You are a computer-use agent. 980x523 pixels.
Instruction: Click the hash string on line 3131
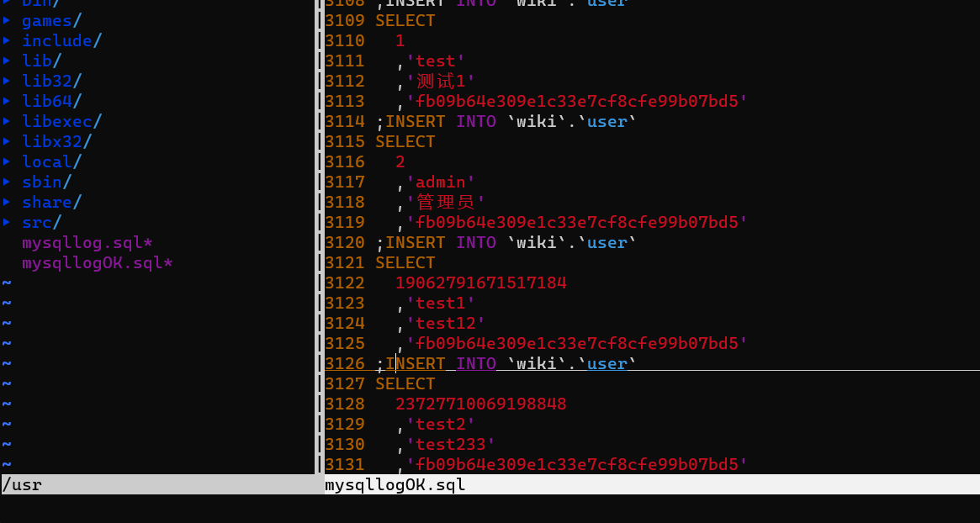(577, 465)
